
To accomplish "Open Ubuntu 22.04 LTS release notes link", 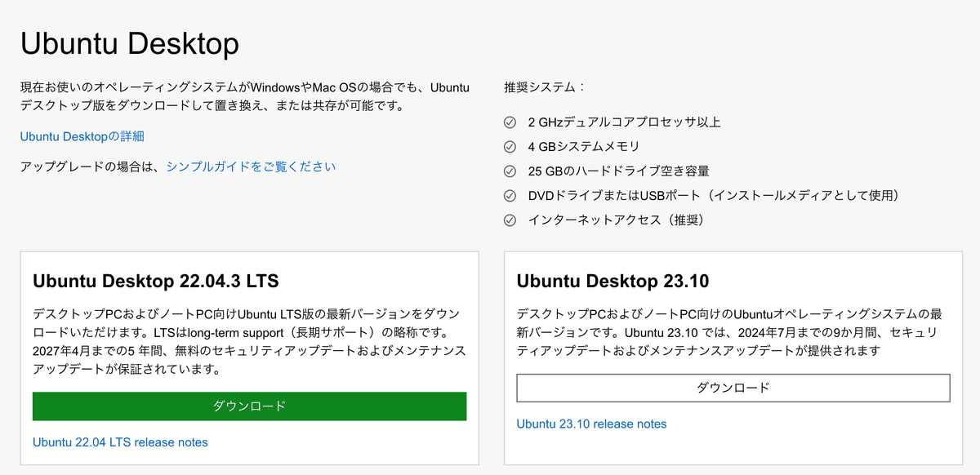I will click(120, 442).
